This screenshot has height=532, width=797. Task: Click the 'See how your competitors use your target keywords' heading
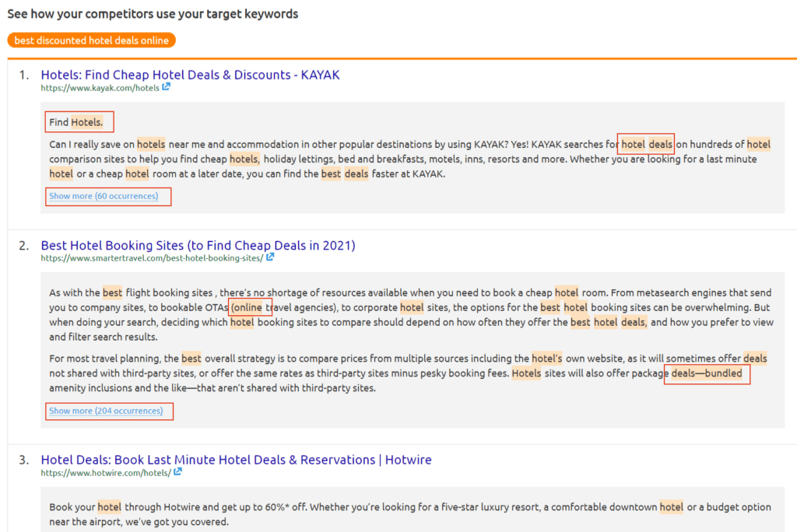click(x=153, y=14)
